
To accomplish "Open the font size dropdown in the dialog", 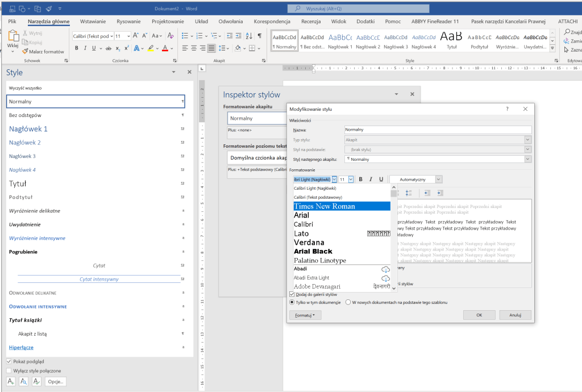I will (x=351, y=179).
